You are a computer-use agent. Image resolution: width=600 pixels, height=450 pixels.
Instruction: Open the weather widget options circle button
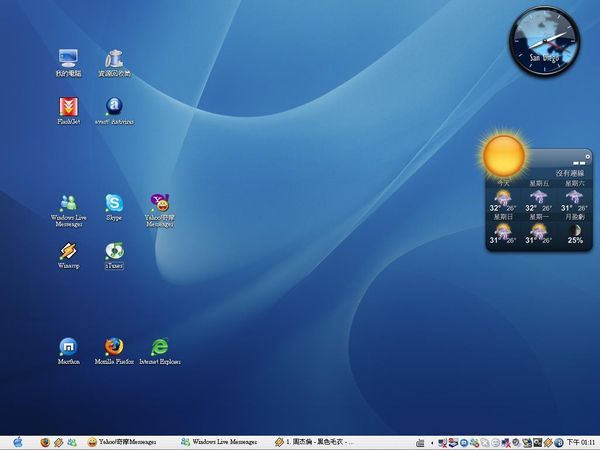click(x=588, y=157)
